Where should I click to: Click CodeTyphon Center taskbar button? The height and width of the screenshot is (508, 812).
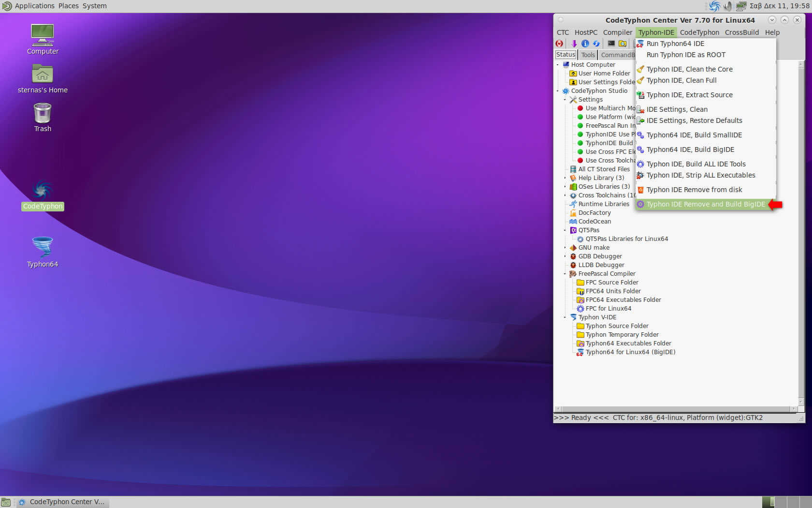pyautogui.click(x=62, y=502)
